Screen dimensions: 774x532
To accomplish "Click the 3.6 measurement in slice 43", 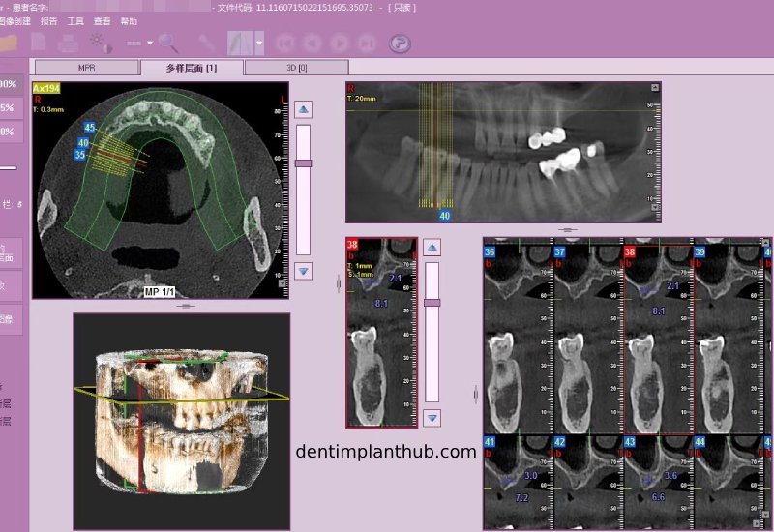I will click(670, 476).
